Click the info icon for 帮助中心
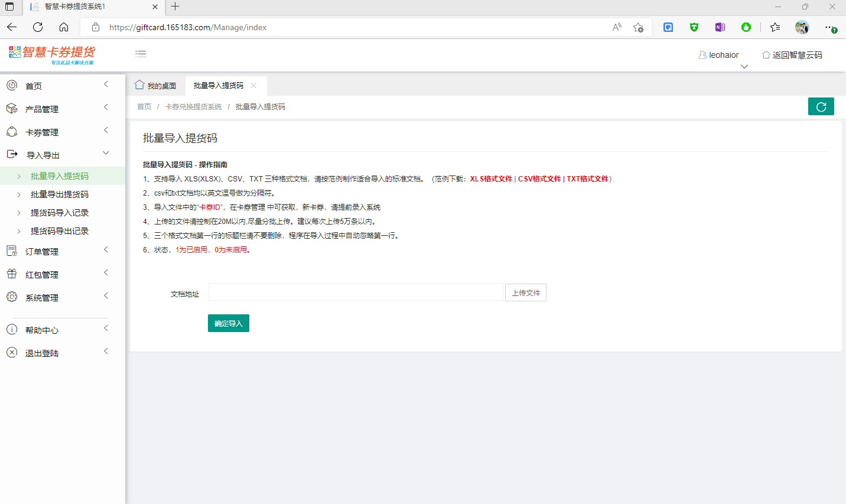Screen dimensions: 846x504 (x=12, y=330)
